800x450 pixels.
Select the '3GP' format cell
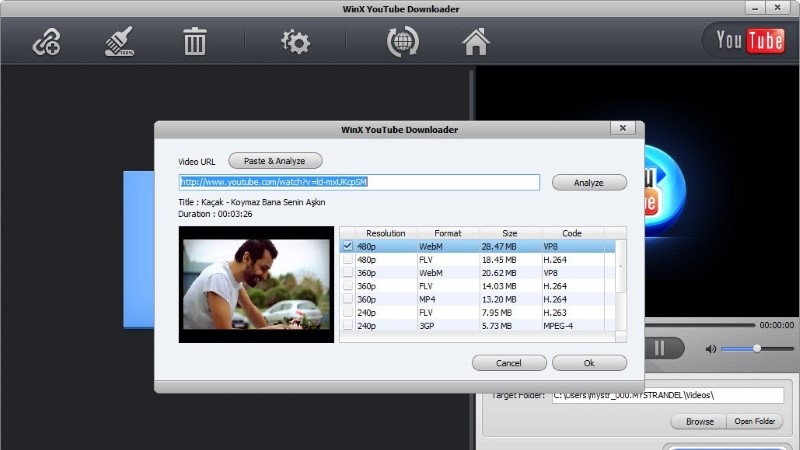(x=427, y=326)
